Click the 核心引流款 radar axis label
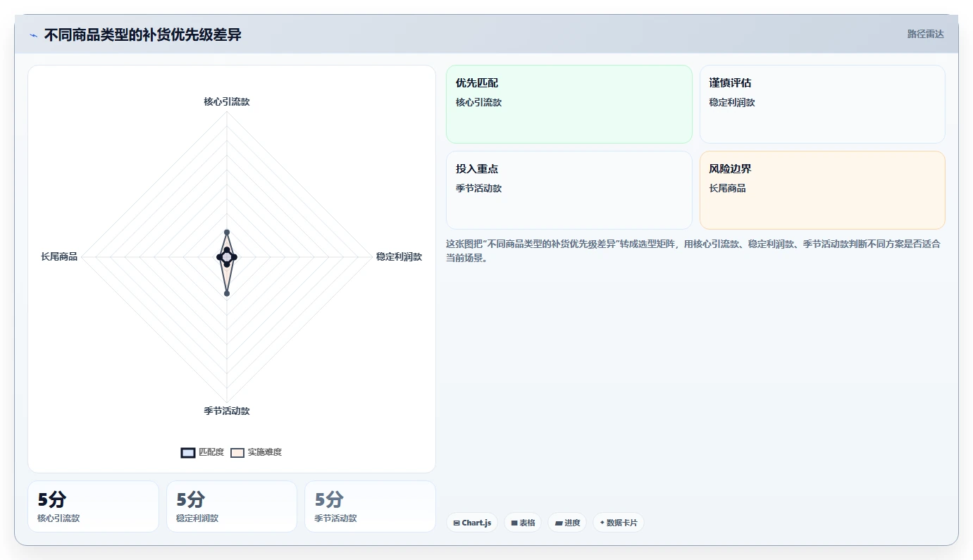Viewport: 973px width, 560px height. click(227, 101)
